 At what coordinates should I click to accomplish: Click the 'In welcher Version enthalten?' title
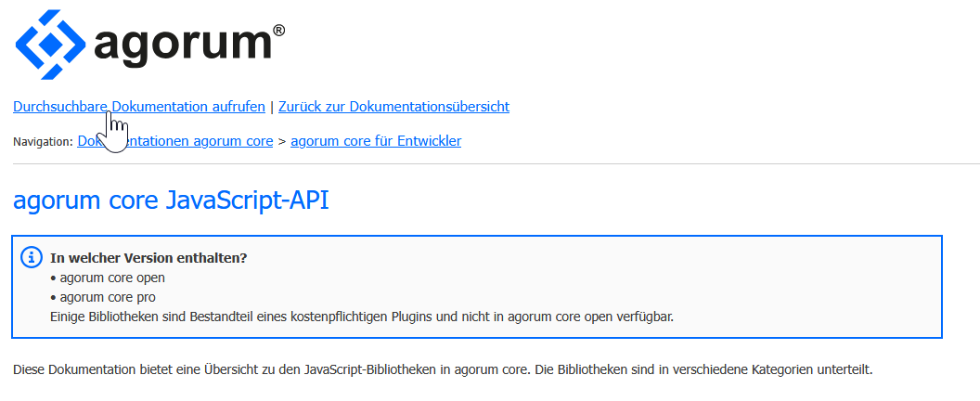(148, 258)
